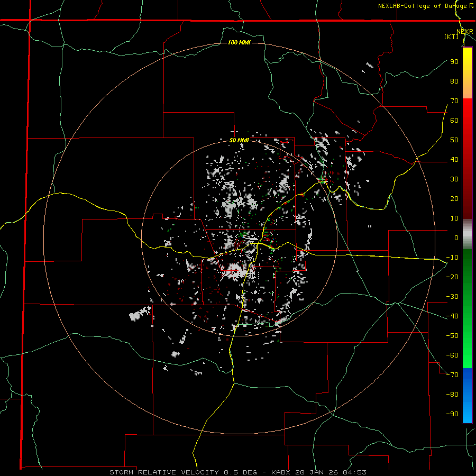Click the 20 value on velocity scale
Screen dimensions: 476x476
[454, 198]
